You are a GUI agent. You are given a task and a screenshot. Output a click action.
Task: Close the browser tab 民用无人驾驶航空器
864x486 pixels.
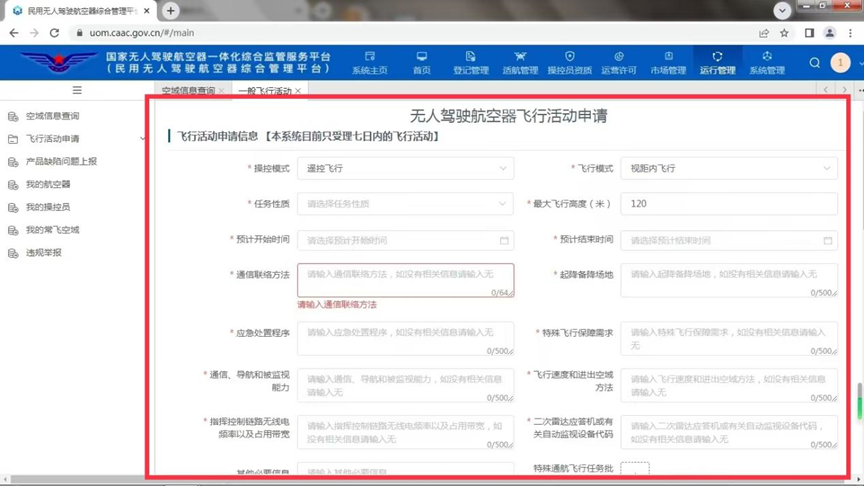[147, 11]
